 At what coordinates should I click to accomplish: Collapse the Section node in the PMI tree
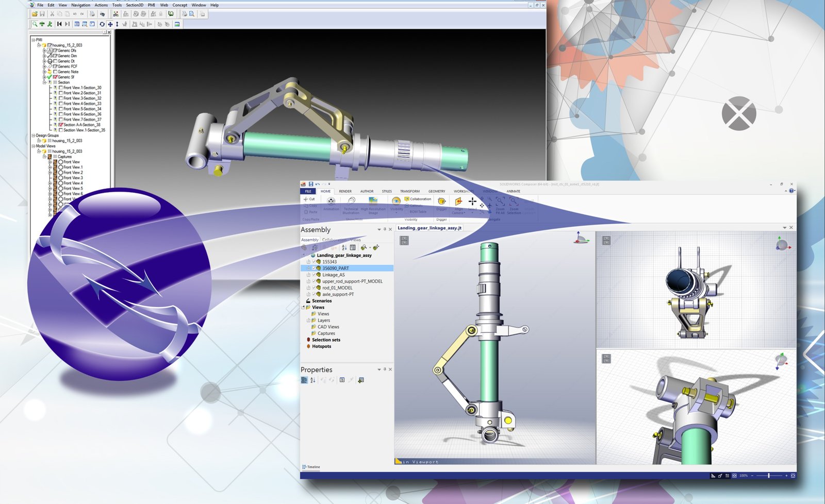pyautogui.click(x=44, y=82)
